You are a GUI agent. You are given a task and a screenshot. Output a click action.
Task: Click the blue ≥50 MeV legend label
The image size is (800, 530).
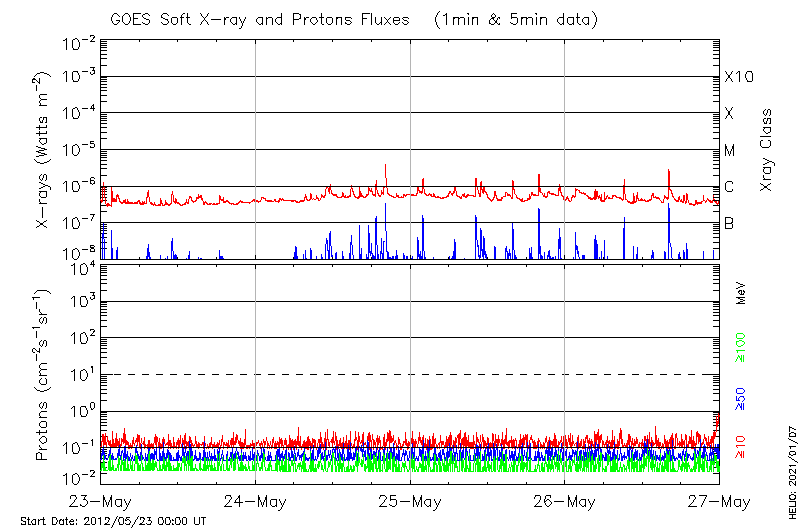point(741,398)
